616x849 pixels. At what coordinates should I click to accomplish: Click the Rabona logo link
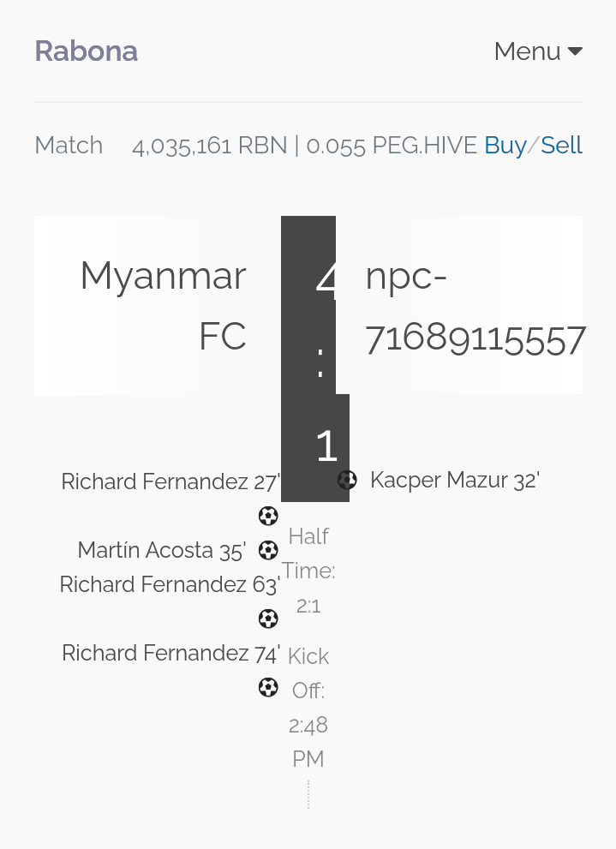point(86,51)
